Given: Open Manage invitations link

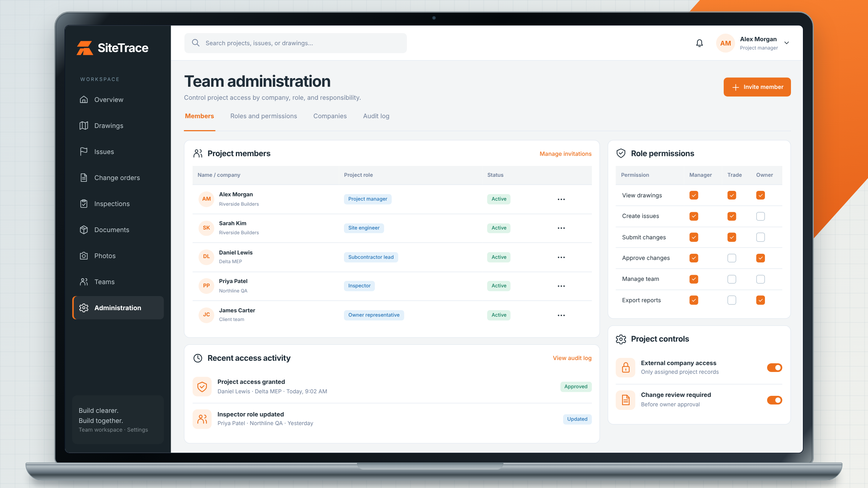Looking at the screenshot, I should click(x=566, y=154).
